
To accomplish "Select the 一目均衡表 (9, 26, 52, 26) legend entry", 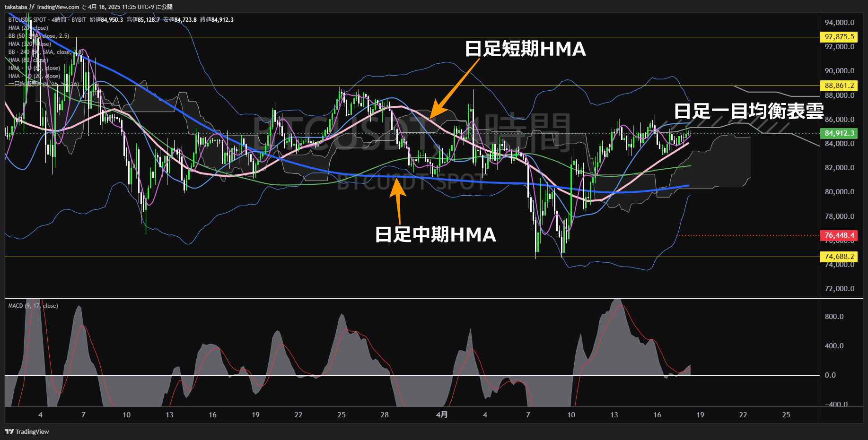I will [44, 84].
